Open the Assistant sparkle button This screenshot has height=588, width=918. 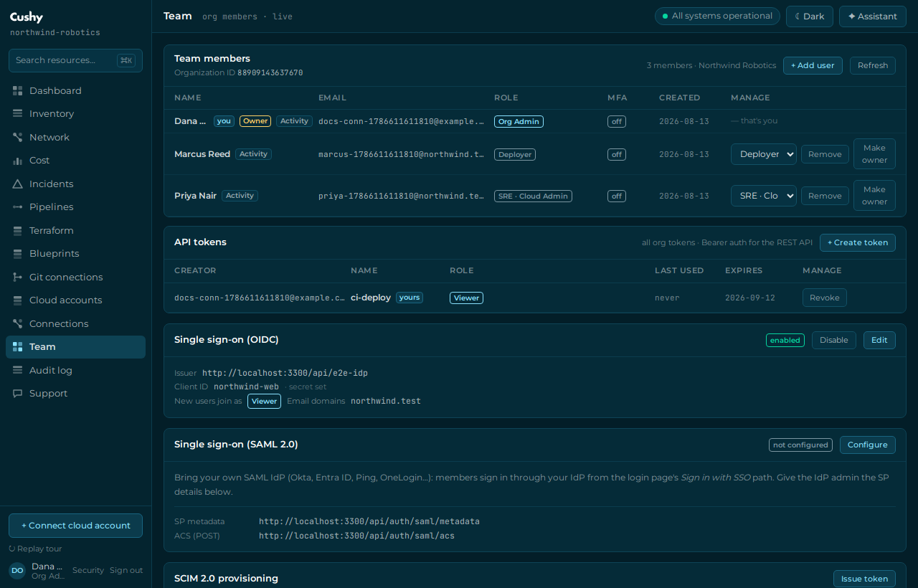click(873, 16)
